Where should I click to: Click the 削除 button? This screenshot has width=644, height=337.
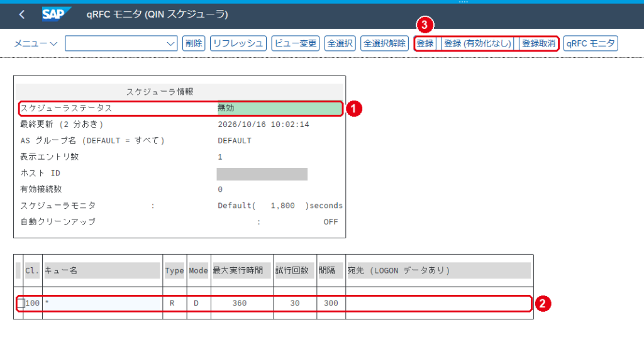[194, 43]
